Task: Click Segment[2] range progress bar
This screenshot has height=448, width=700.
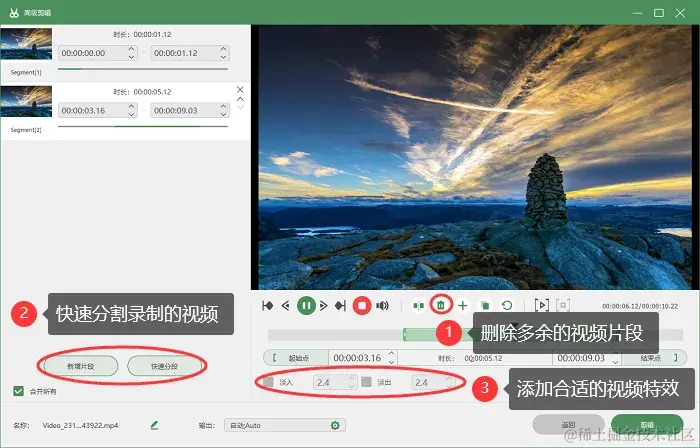Action: (143, 126)
